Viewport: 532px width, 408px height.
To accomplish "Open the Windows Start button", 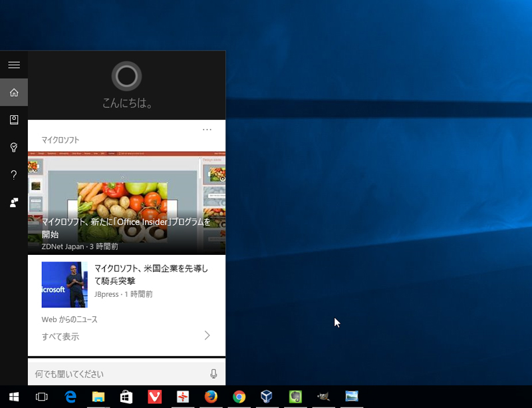I will [14, 397].
